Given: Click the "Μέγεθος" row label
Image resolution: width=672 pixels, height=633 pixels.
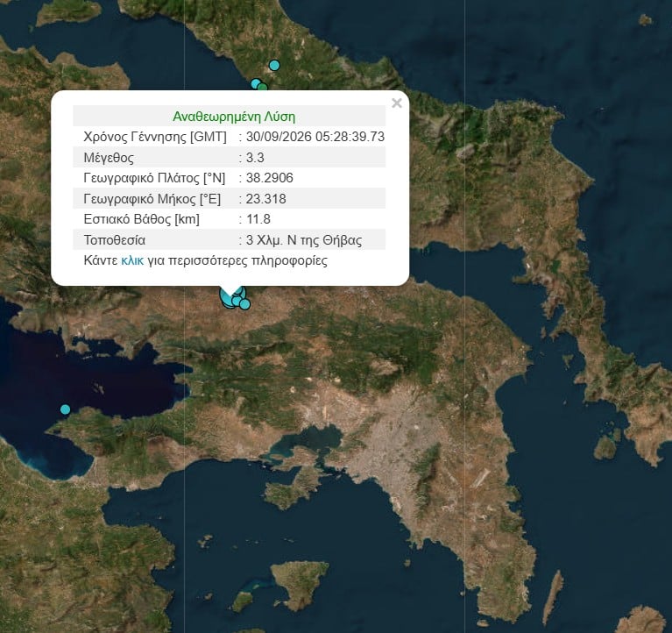Looking at the screenshot, I should pyautogui.click(x=109, y=158).
